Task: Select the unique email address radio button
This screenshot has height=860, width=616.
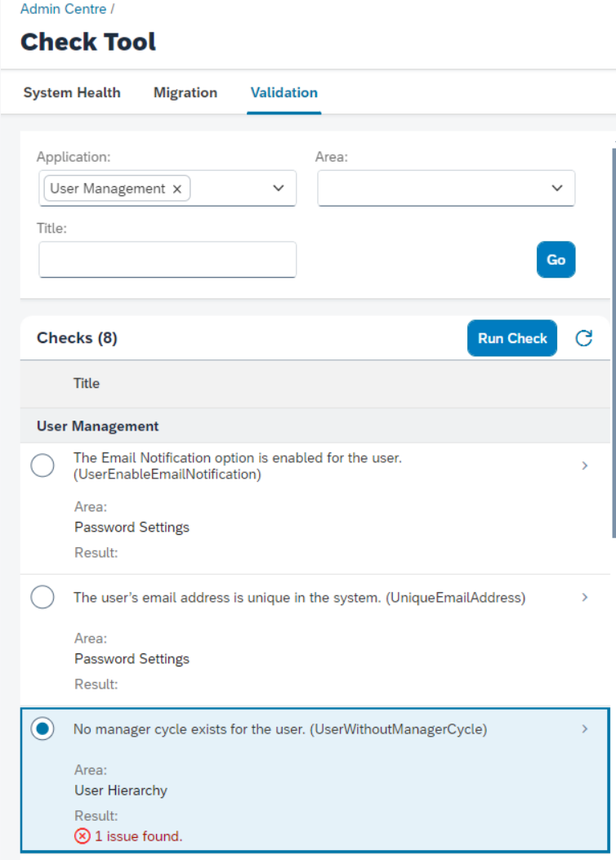Action: click(x=42, y=597)
